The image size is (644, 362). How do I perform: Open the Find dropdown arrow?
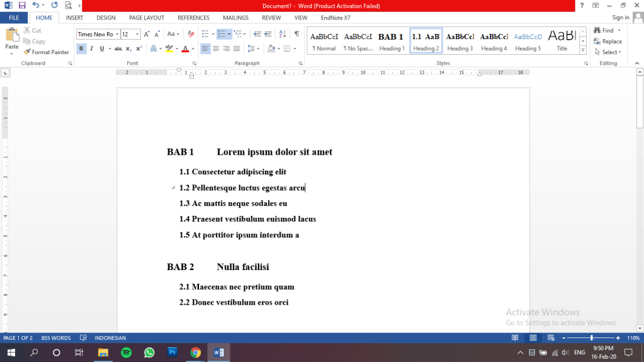[x=619, y=30]
